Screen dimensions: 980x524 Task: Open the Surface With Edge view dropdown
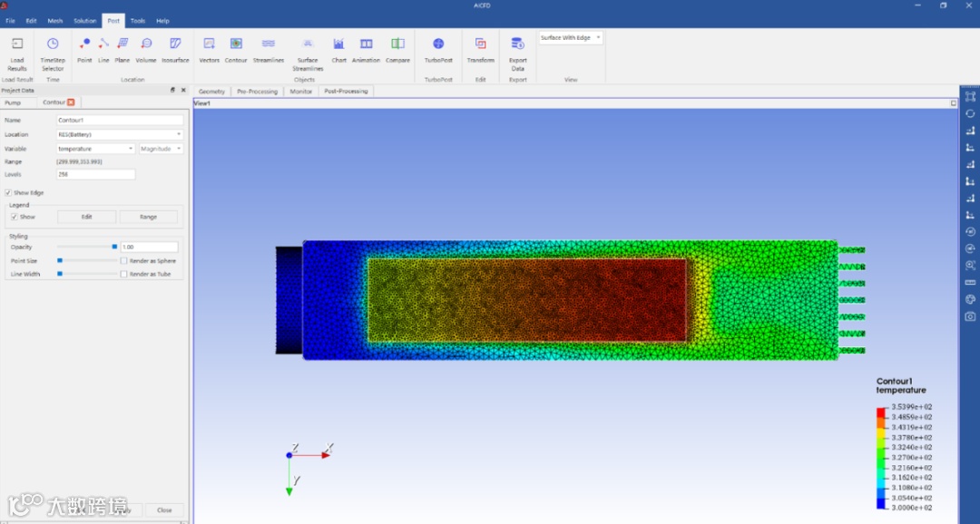coord(571,38)
